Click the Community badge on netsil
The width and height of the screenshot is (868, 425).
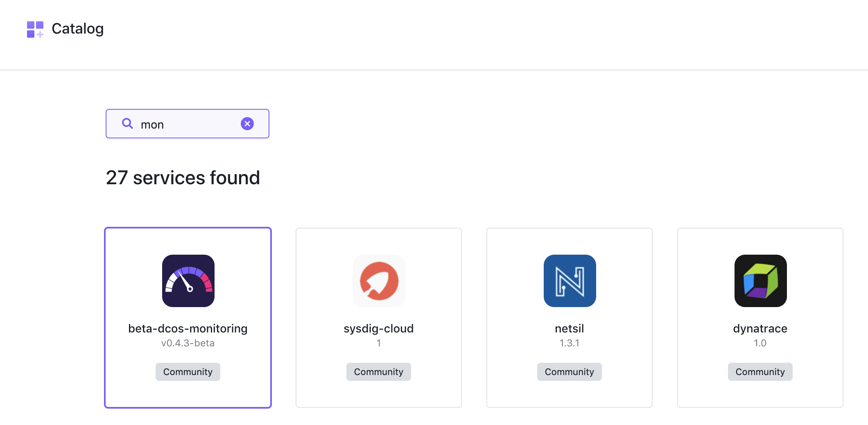pyautogui.click(x=570, y=372)
